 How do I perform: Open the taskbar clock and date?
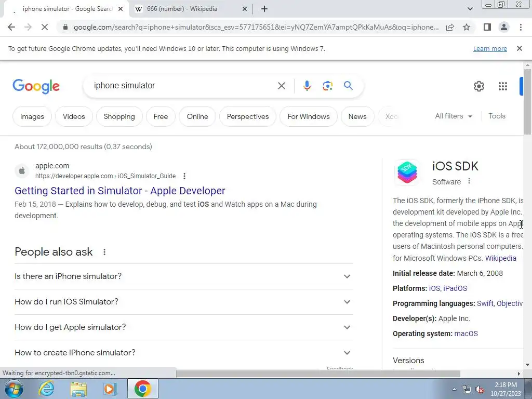(x=506, y=389)
